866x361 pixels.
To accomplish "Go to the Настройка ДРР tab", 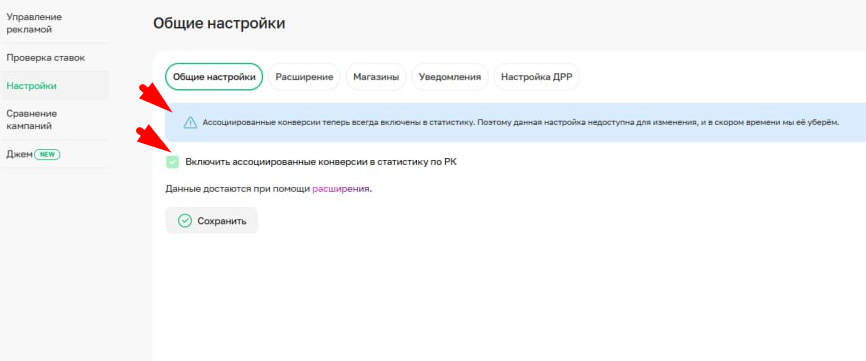I will pyautogui.click(x=536, y=77).
